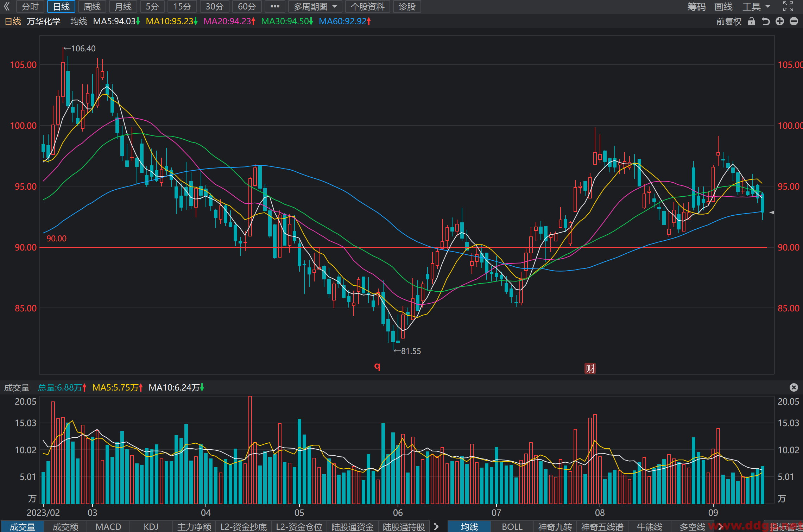The image size is (803, 532).
Task: Switch to 周线 weekly chart
Action: point(92,7)
